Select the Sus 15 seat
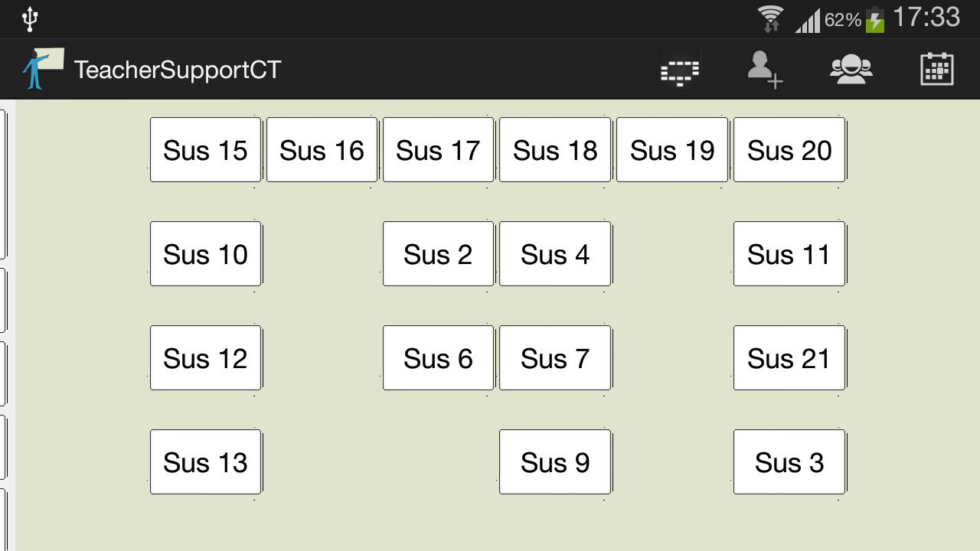Viewport: 980px width, 551px height. pyautogui.click(x=204, y=150)
